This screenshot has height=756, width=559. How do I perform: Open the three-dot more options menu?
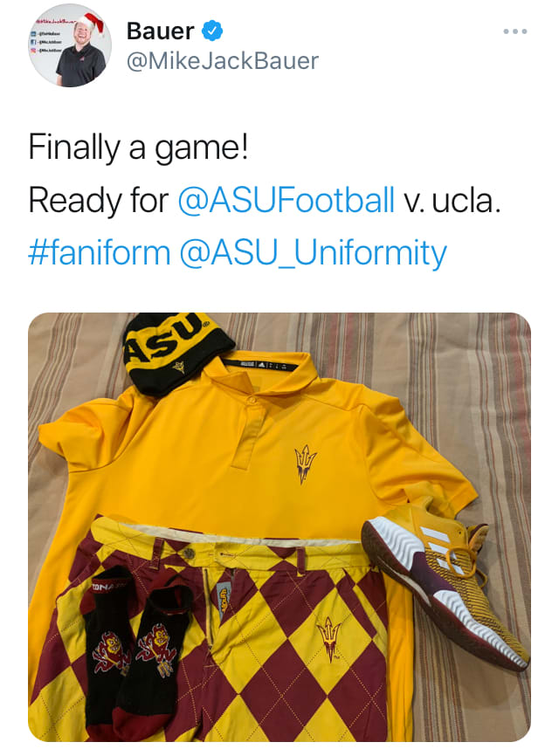pyautogui.click(x=514, y=31)
